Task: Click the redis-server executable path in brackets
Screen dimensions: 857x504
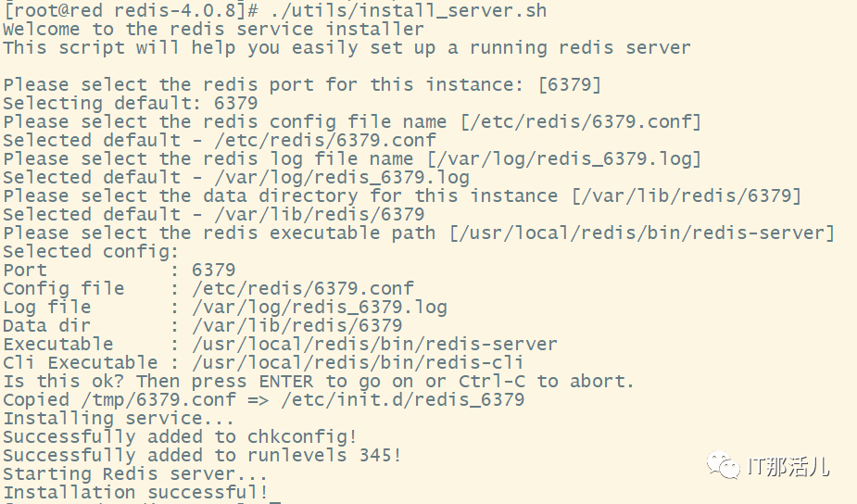Action: point(641,233)
